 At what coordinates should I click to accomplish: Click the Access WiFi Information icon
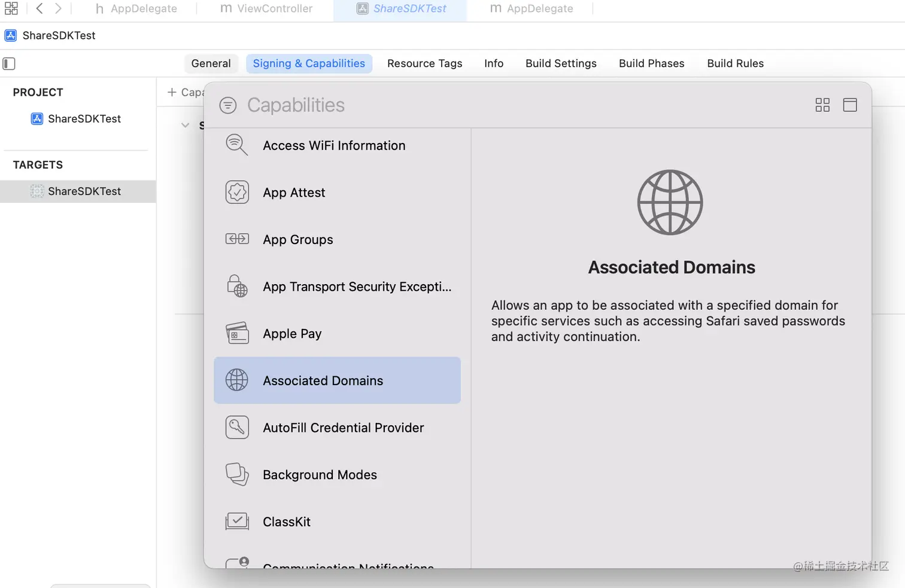237,145
